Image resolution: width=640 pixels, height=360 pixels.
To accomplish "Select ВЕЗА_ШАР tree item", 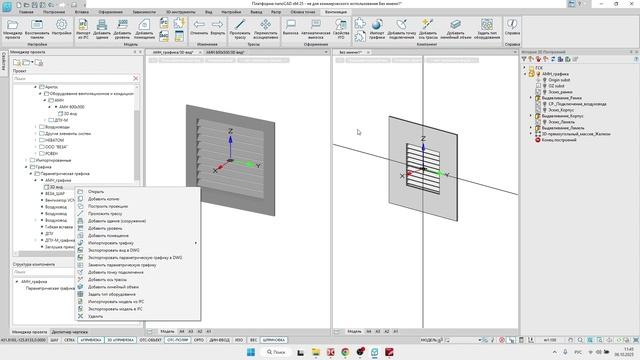I will point(55,193).
